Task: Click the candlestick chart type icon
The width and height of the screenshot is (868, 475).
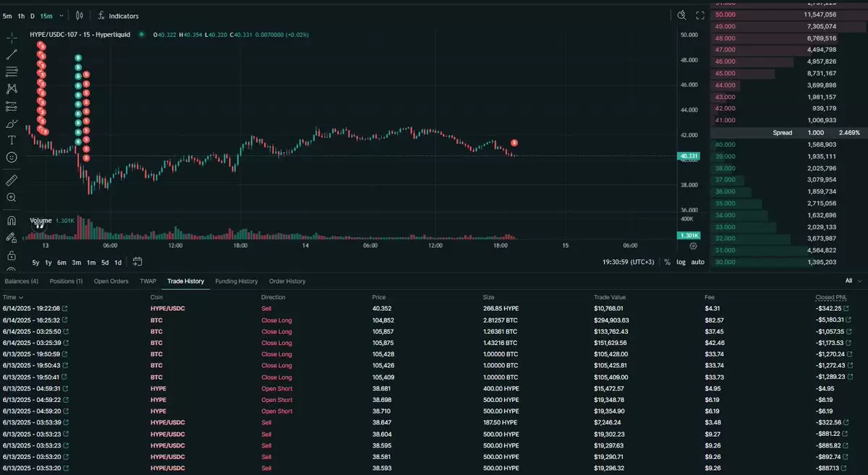Action: [80, 15]
